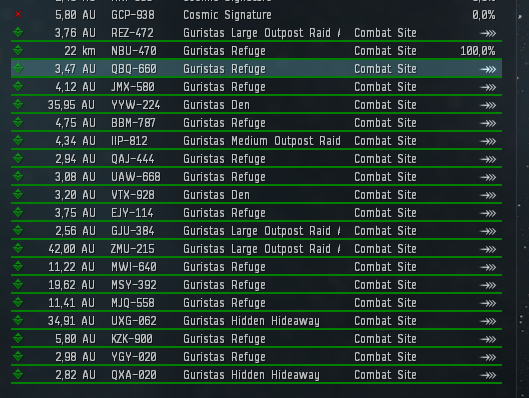Click the red X icon for GCP-938
This screenshot has height=398, width=529.
tap(18, 15)
